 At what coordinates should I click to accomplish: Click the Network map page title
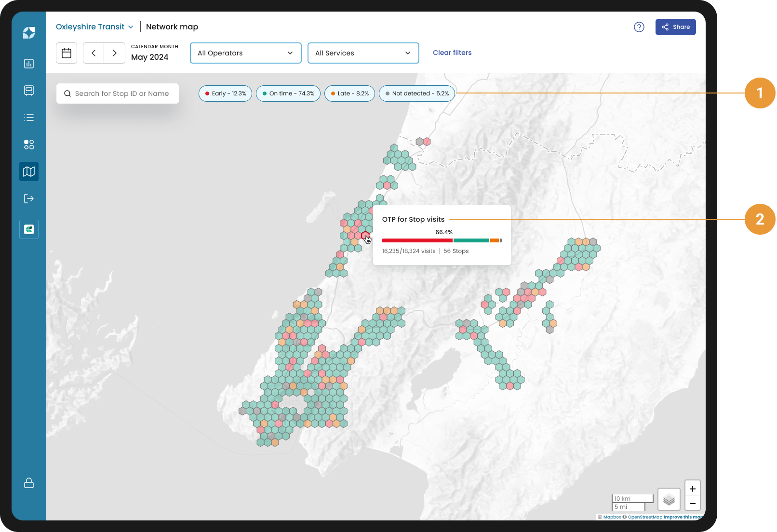172,27
